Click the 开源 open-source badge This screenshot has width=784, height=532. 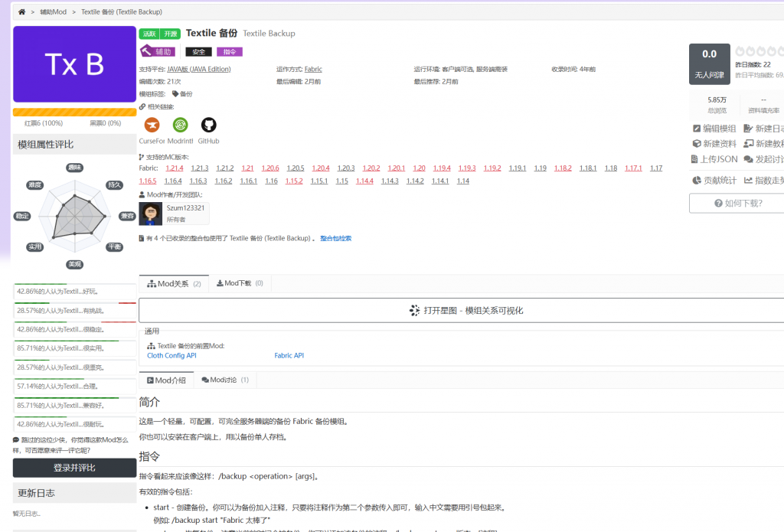click(x=171, y=34)
